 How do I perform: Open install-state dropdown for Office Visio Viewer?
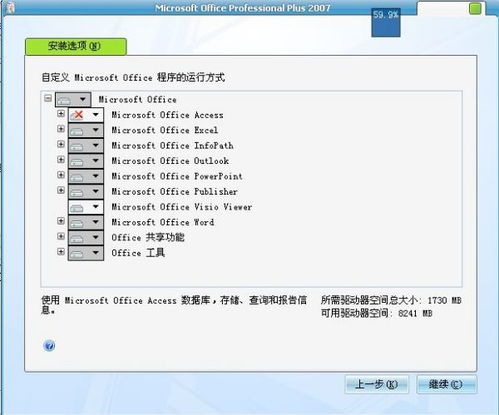[86, 207]
